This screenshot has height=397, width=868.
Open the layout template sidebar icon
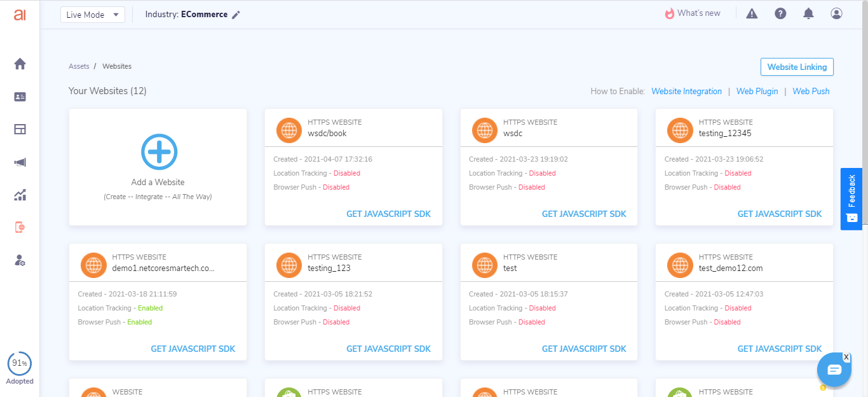(20, 129)
